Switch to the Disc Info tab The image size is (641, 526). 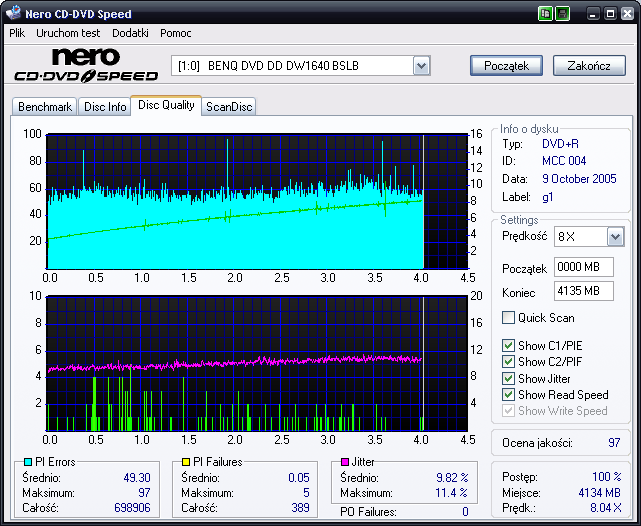105,107
